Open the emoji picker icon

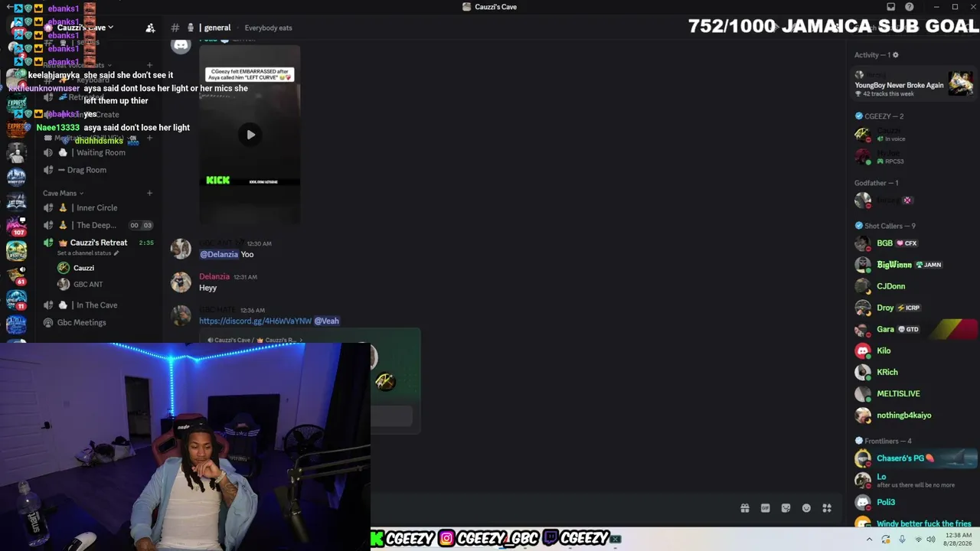pyautogui.click(x=806, y=508)
